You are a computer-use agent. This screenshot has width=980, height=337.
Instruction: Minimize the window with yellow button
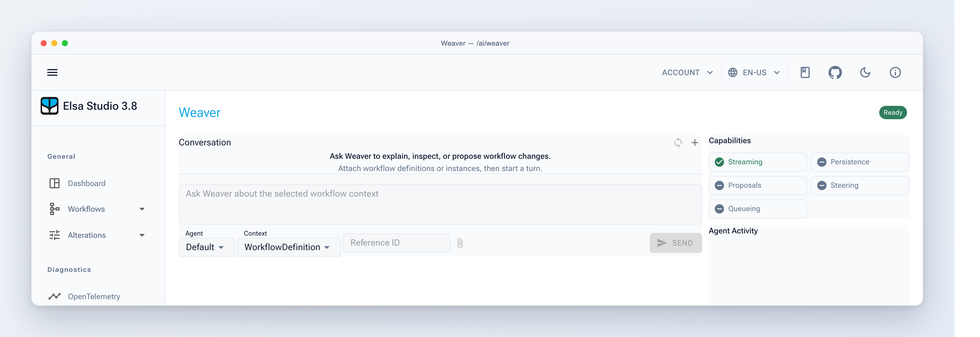[x=54, y=43]
